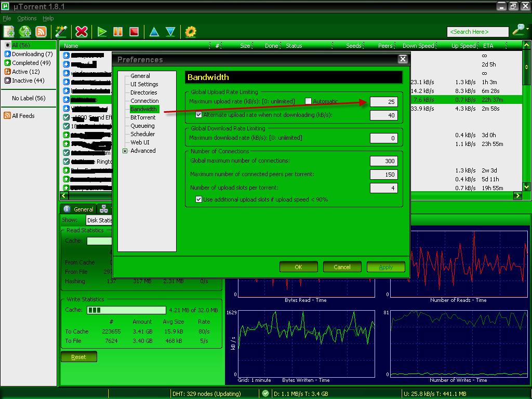Open the RSS feed downloader icon

[41, 32]
